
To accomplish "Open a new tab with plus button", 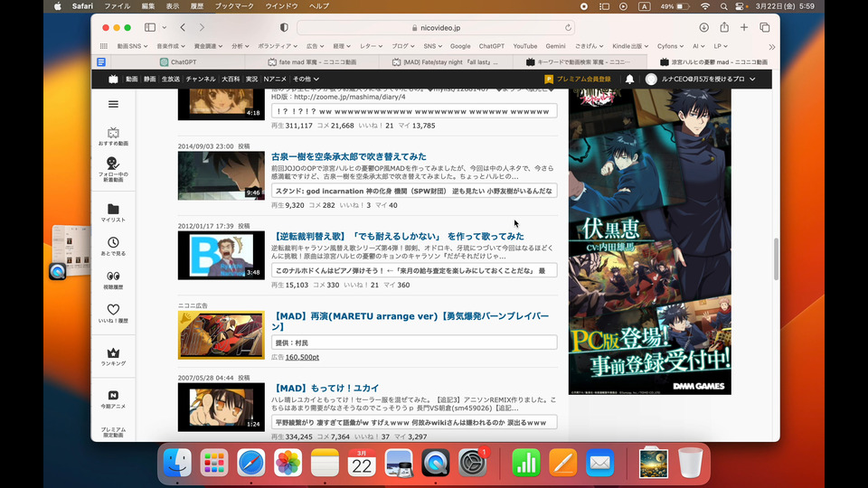I will 744,27.
